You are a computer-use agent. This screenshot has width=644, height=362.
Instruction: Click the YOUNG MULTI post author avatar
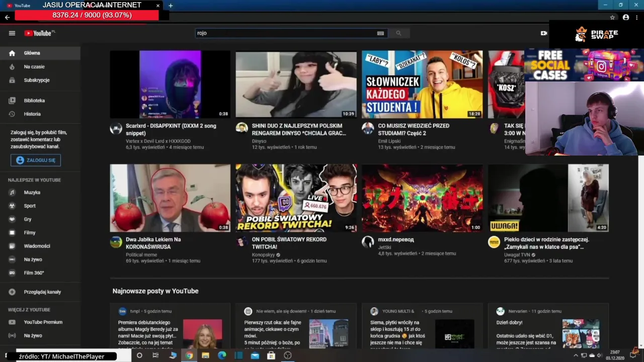click(x=374, y=311)
